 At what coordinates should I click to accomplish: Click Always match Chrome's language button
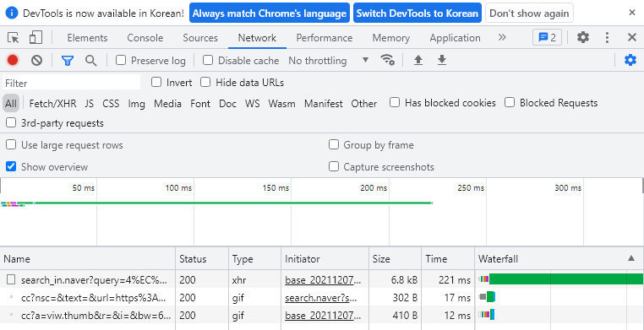pyautogui.click(x=270, y=14)
